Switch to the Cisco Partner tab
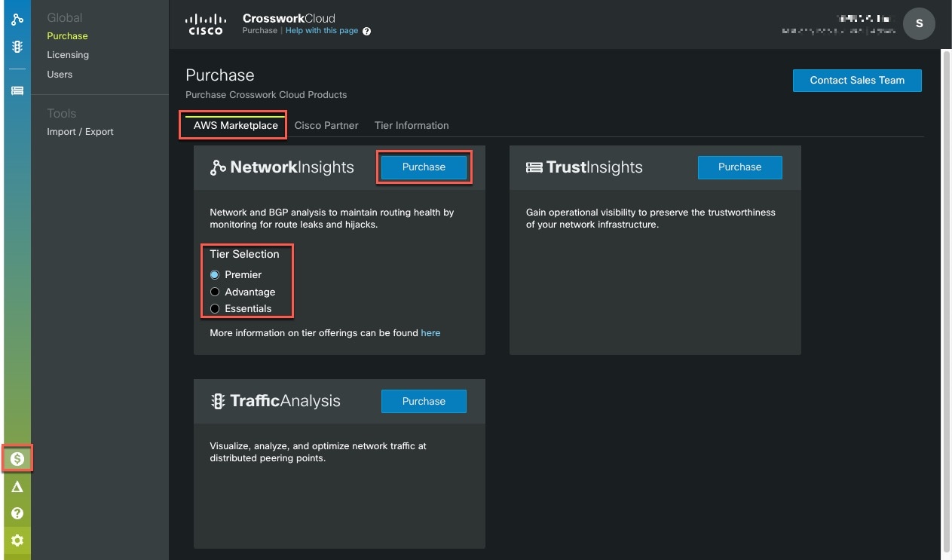The image size is (952, 560). coord(326,126)
